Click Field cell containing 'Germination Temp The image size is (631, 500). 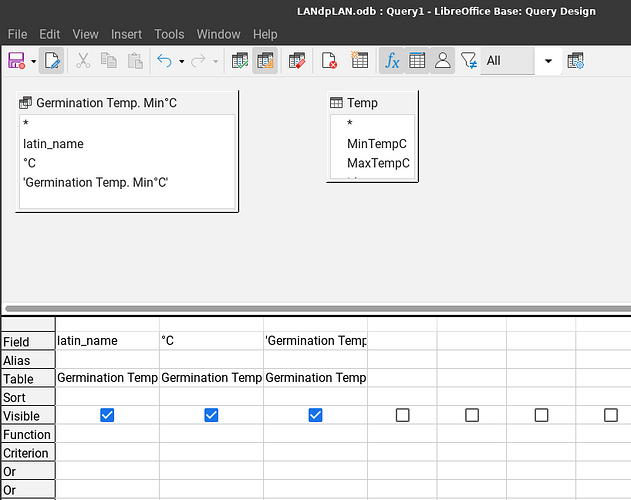click(316, 341)
